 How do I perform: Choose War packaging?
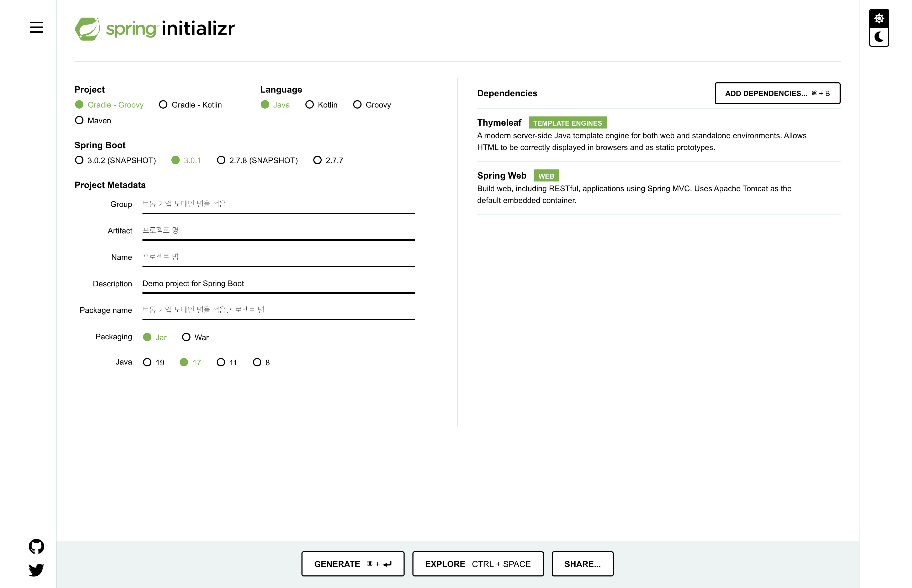point(186,337)
